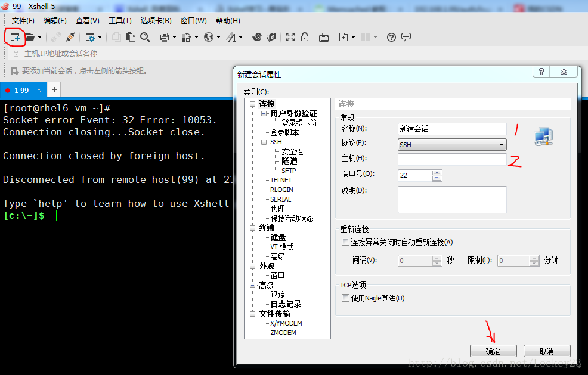Open sessions folder icon in toolbar

pyautogui.click(x=30, y=37)
